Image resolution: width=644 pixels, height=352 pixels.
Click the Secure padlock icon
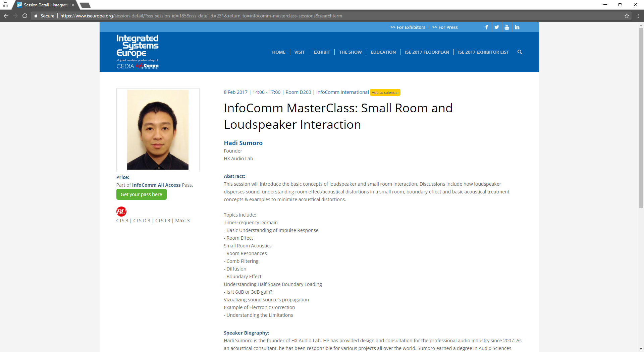pos(36,16)
